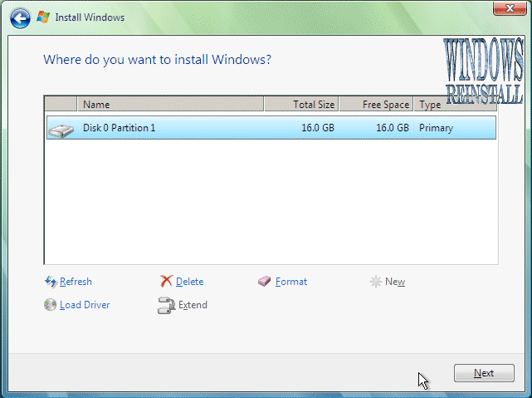The width and height of the screenshot is (532, 398).
Task: Click the disc icon for Load Driver
Action: click(51, 305)
